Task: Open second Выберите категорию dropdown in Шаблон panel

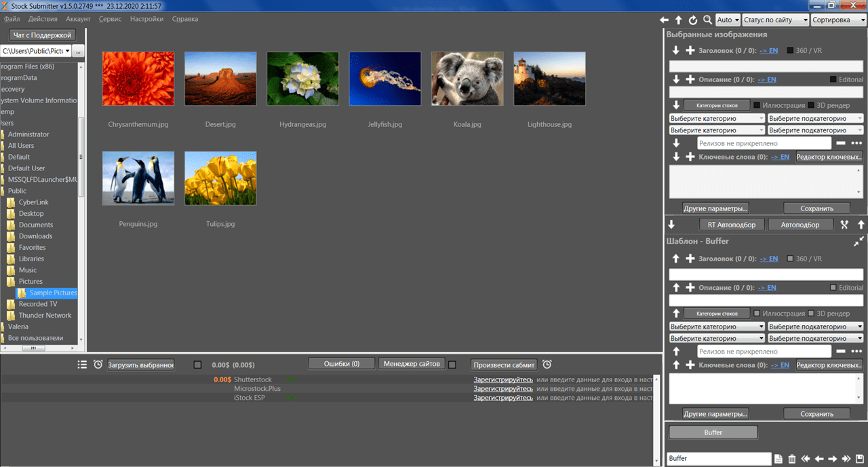Action: tap(717, 338)
